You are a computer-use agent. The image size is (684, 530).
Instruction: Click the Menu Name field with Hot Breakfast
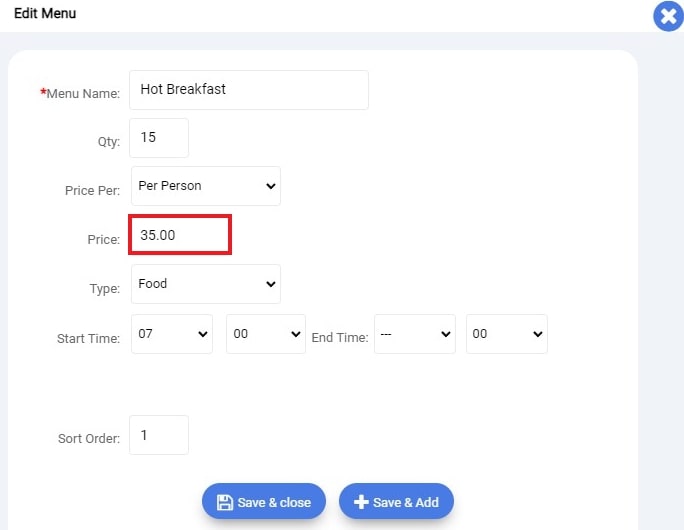pyautogui.click(x=249, y=90)
